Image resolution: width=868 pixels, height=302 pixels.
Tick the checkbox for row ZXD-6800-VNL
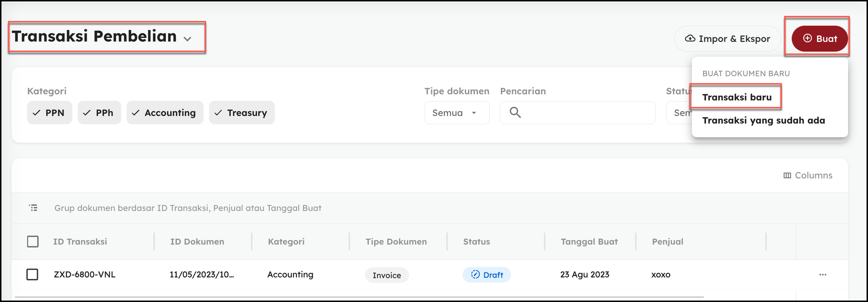33,275
